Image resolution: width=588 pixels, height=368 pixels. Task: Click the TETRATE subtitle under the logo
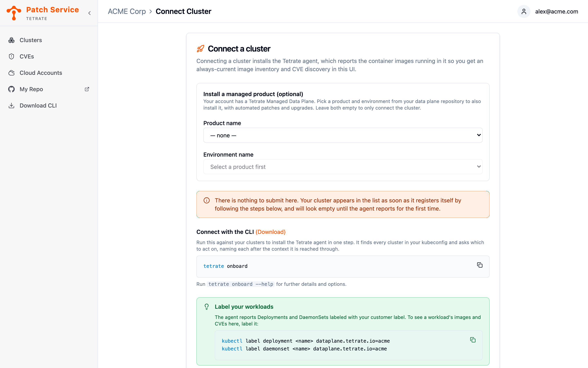(x=37, y=18)
